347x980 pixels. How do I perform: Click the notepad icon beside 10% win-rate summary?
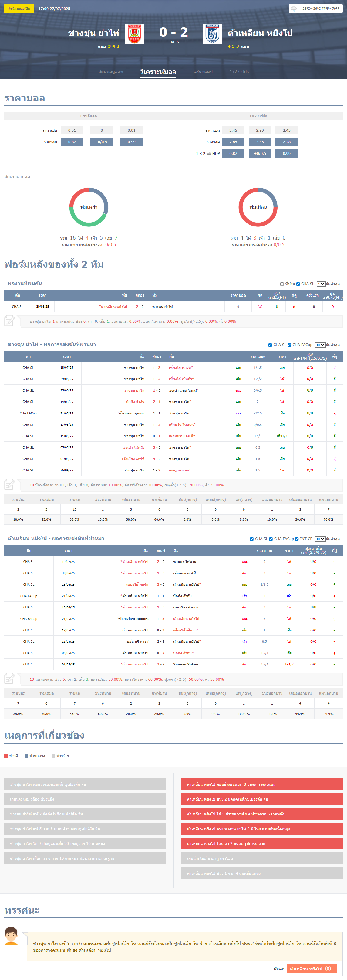pos(9,485)
